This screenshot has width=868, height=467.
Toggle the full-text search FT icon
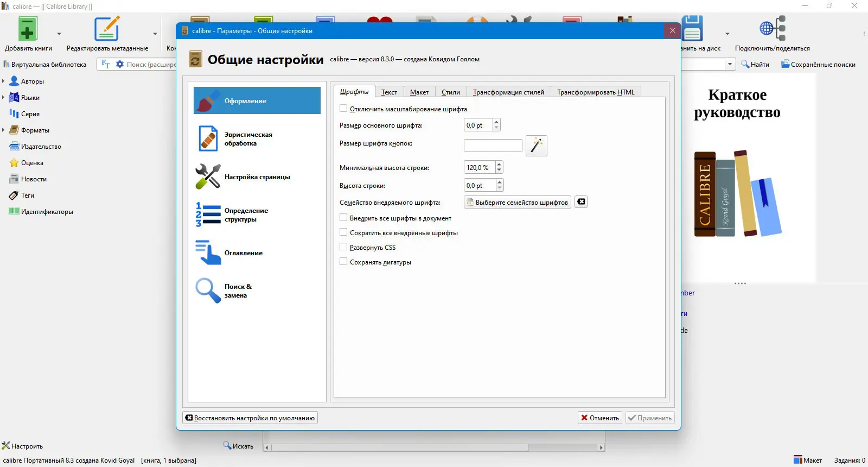pyautogui.click(x=106, y=64)
